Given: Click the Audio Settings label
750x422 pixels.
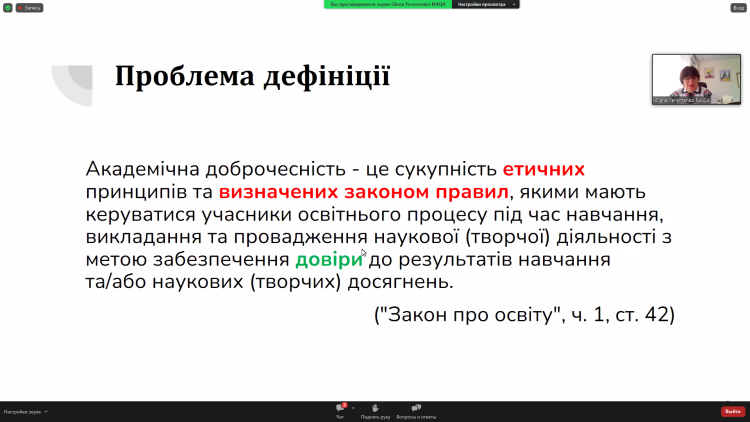Looking at the screenshot, I should click(x=22, y=412).
